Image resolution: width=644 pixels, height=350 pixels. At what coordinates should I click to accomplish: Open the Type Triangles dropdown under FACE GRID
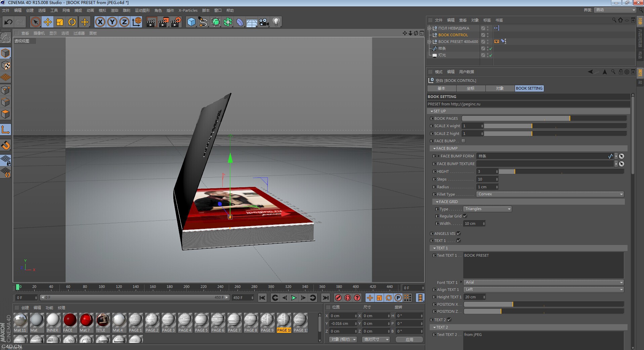coord(487,209)
